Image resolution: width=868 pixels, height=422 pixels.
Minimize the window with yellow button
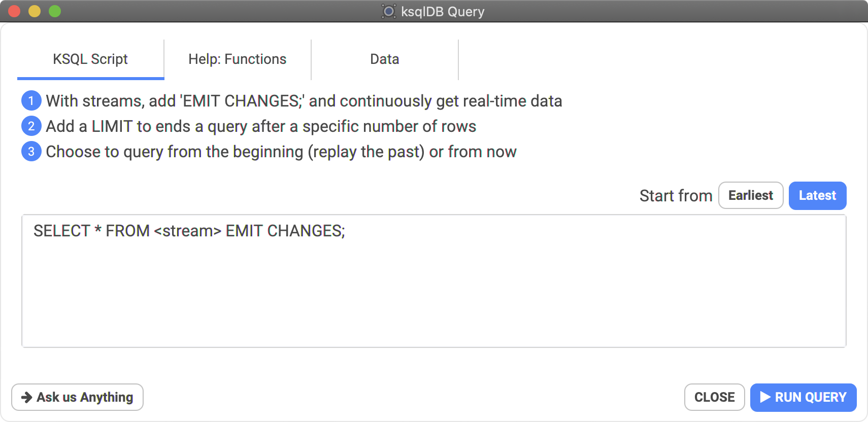tap(35, 11)
